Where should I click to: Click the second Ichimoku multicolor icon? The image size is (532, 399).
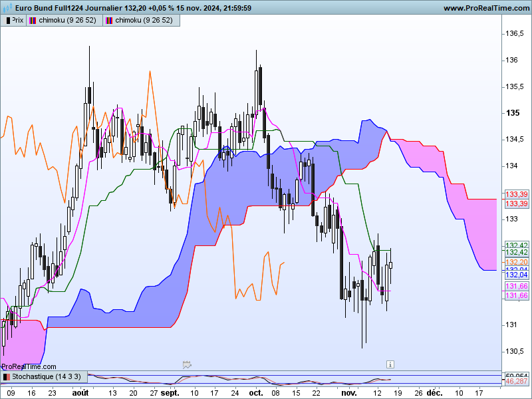[109, 21]
